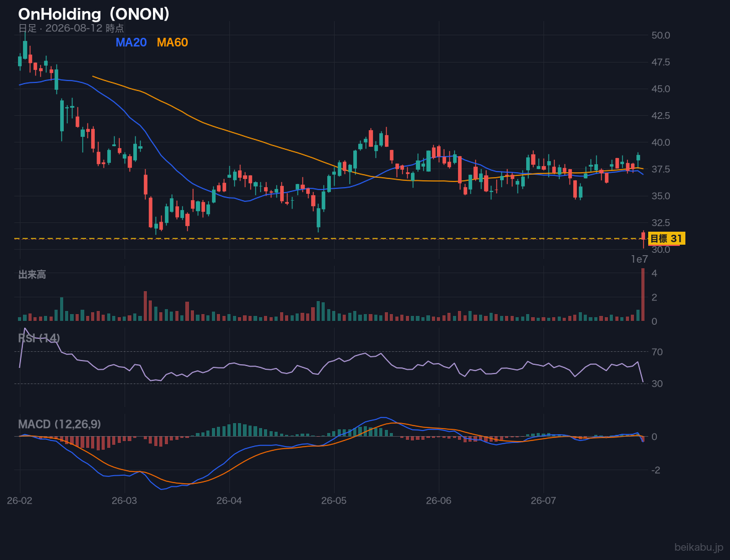Click the volume axis label 2
Viewport: 730px width, 560px height.
click(x=654, y=297)
